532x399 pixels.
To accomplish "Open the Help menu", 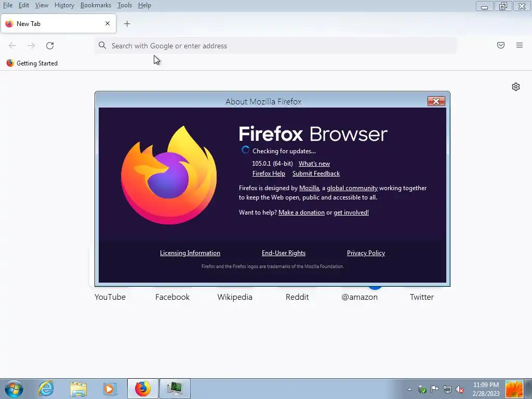I will point(144,5).
